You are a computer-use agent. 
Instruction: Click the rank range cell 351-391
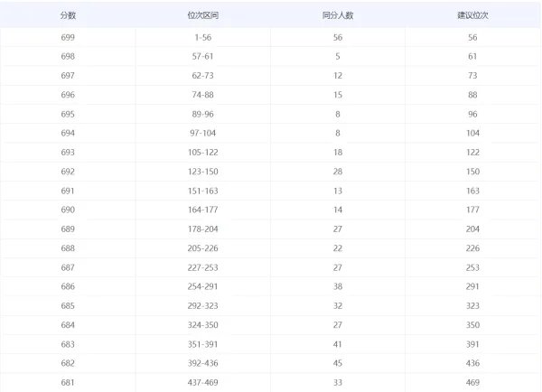[x=202, y=344]
